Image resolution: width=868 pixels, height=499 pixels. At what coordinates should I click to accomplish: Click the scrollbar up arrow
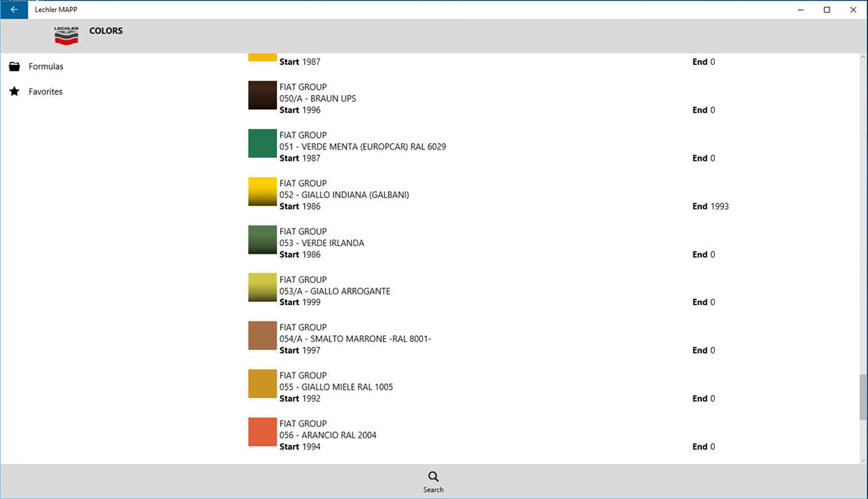point(863,58)
